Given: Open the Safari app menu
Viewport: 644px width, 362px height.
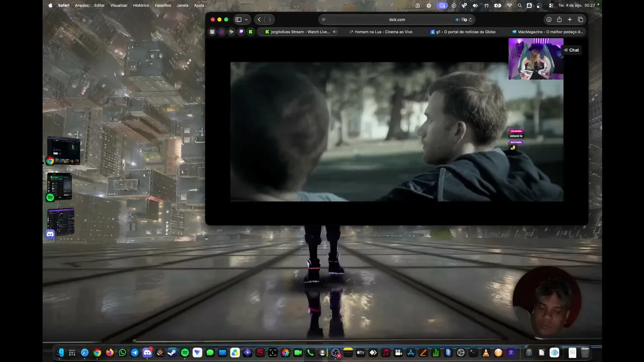Looking at the screenshot, I should pos(63,6).
